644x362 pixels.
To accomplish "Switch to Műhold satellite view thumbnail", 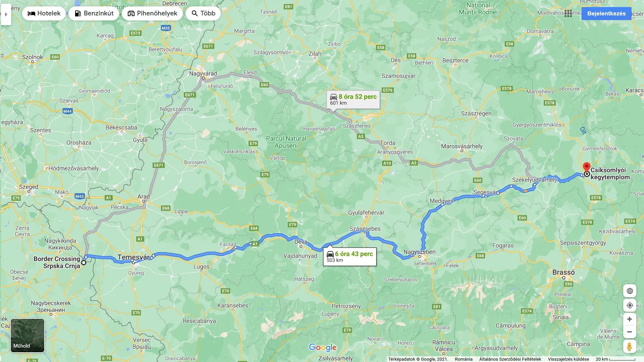I will coord(28,336).
